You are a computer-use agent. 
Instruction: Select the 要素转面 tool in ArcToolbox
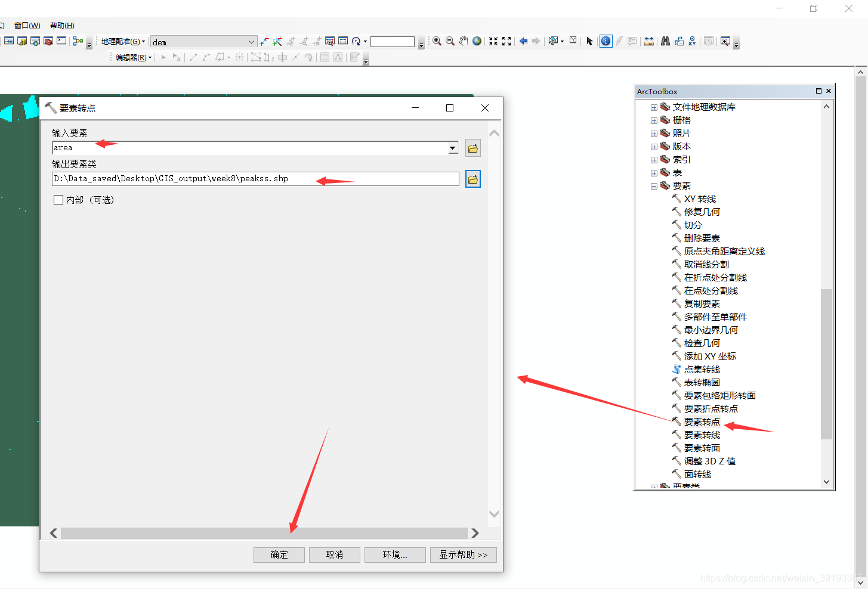coord(696,448)
